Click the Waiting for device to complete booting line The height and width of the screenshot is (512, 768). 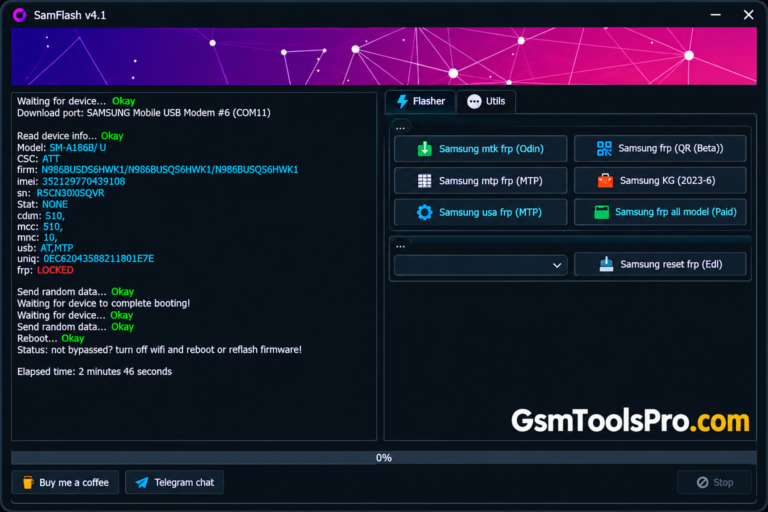103,303
